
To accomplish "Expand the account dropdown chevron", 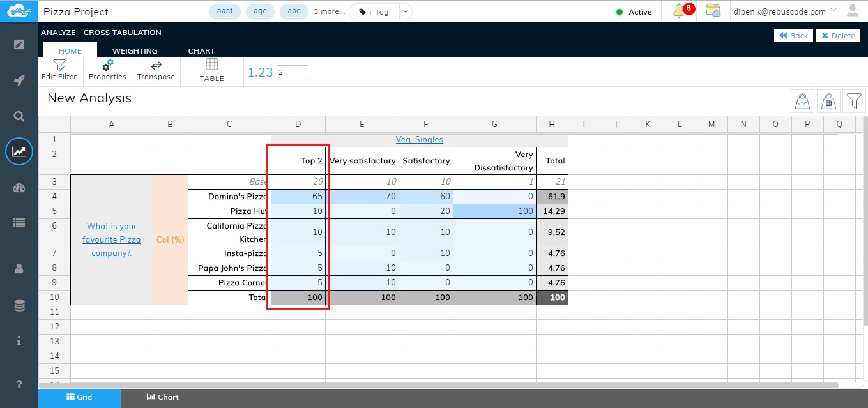I will (x=833, y=11).
